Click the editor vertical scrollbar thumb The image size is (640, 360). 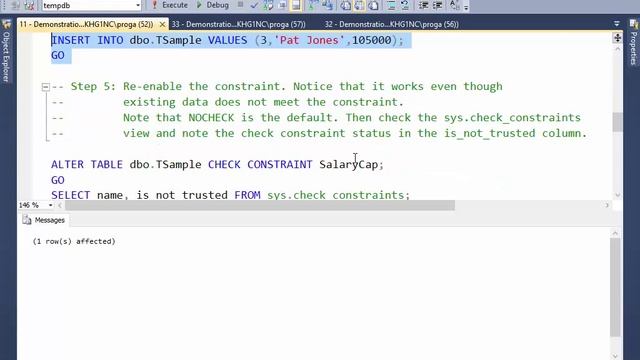tap(618, 122)
